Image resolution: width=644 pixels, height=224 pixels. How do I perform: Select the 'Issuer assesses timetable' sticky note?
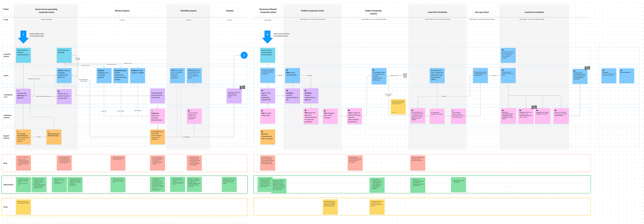[x=64, y=55]
